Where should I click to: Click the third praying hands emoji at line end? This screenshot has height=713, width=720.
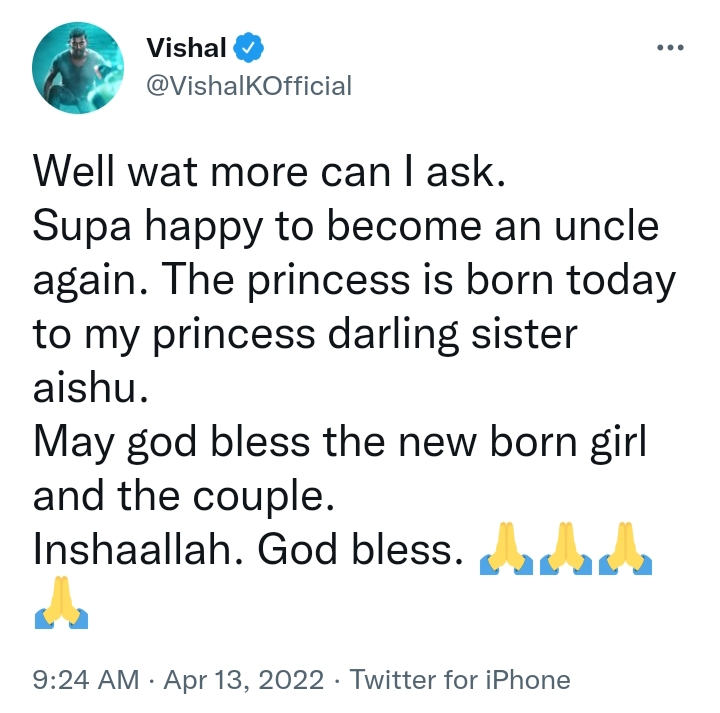click(625, 550)
